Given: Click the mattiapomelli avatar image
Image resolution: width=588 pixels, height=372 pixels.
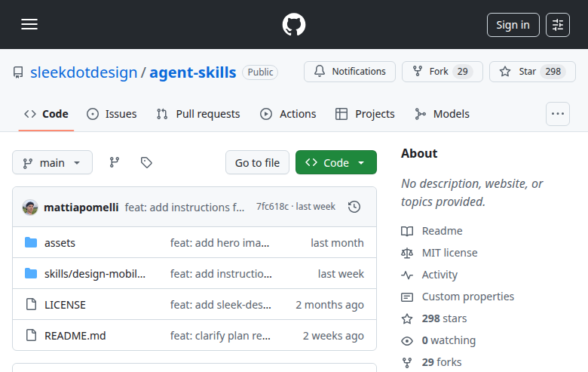Looking at the screenshot, I should 30,208.
